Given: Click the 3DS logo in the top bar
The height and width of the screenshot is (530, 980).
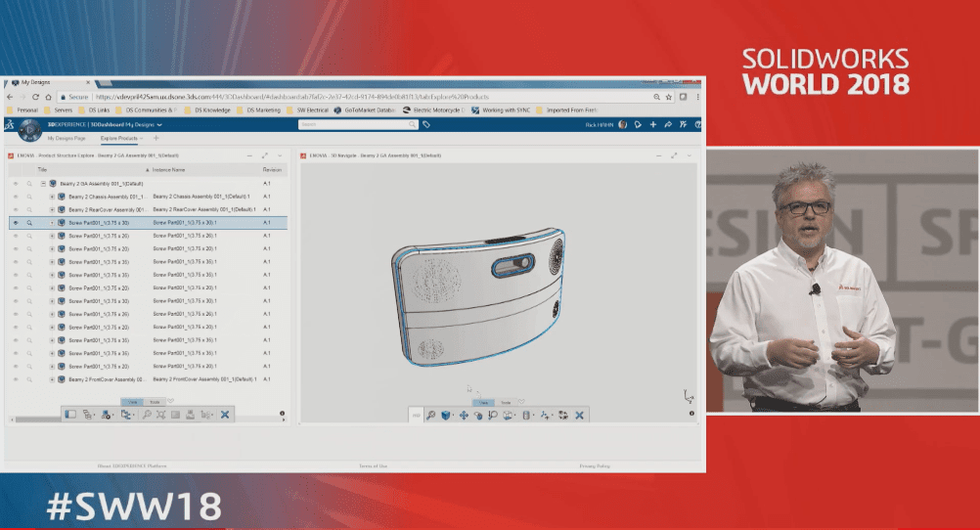Looking at the screenshot, I should coord(10,125).
